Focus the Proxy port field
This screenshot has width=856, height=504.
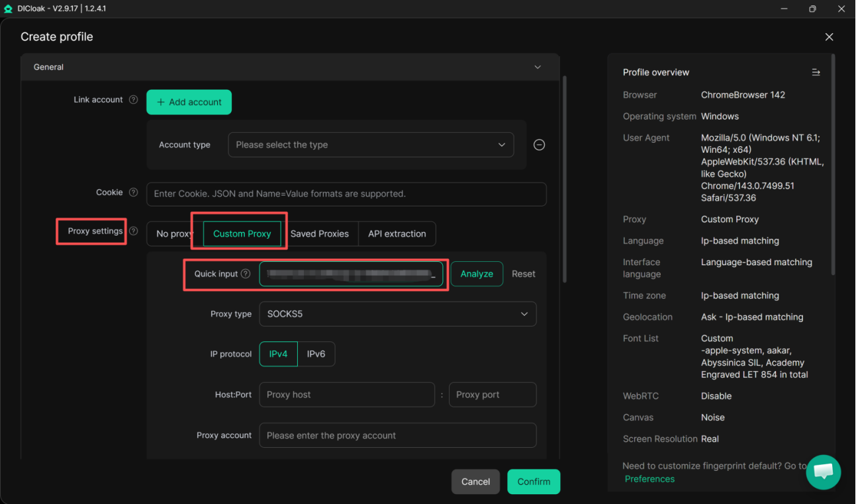coord(493,394)
